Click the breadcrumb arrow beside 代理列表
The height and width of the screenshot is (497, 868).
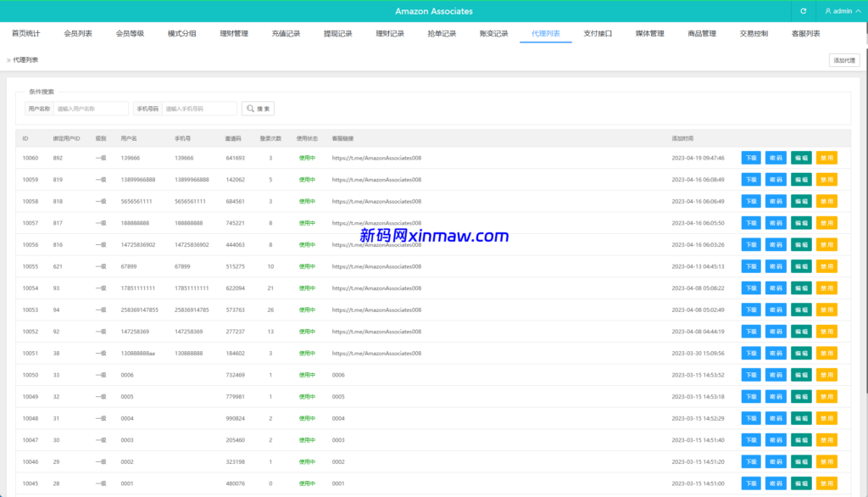coord(8,60)
